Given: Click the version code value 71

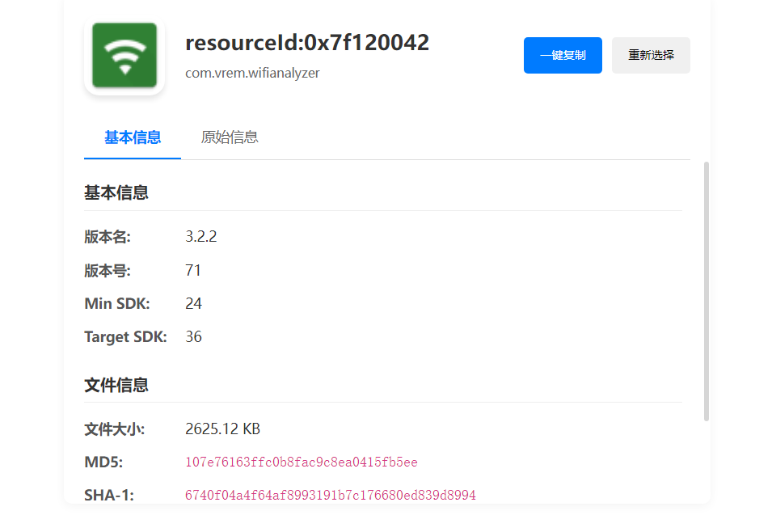Looking at the screenshot, I should click(193, 270).
